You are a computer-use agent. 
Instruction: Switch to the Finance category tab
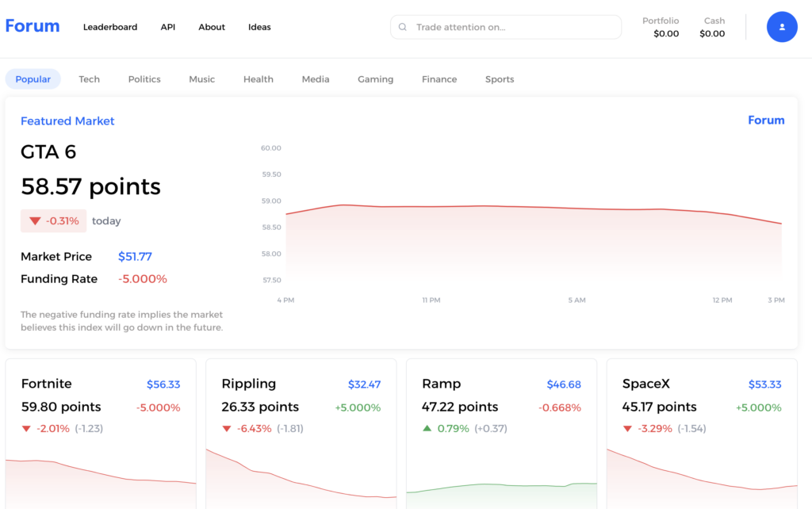tap(439, 79)
